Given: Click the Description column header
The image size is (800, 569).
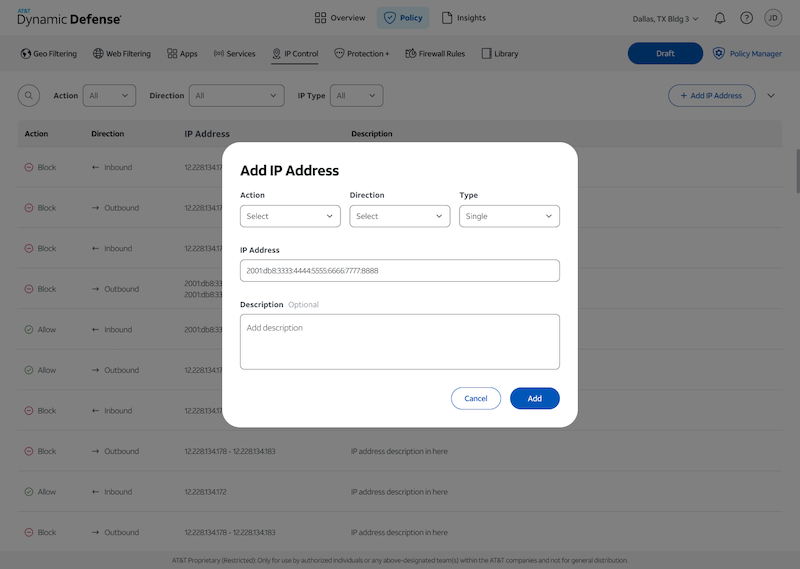Looking at the screenshot, I should pos(371,134).
